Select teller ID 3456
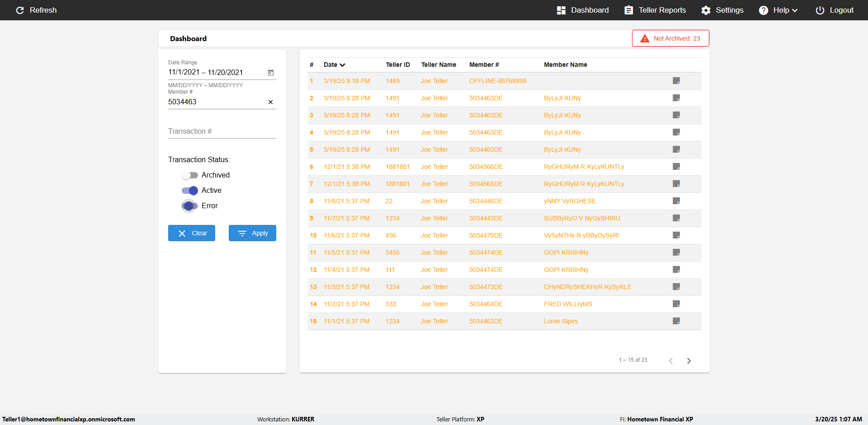The width and height of the screenshot is (868, 425). (x=392, y=252)
